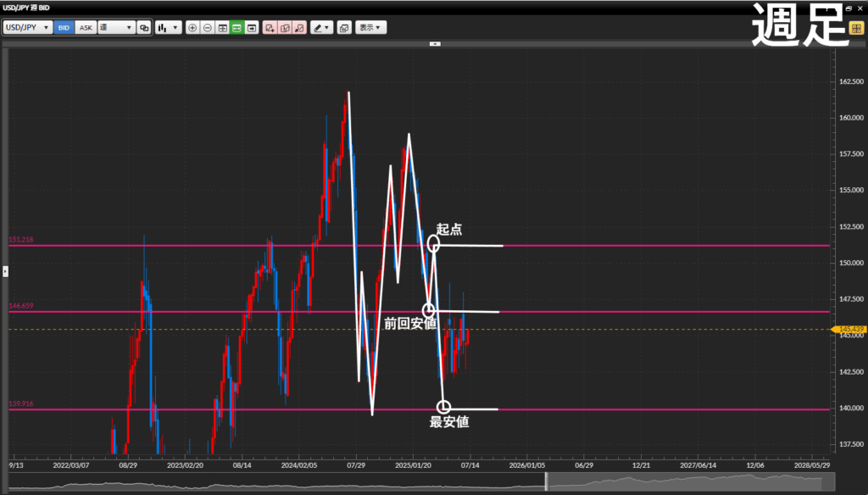
Task: Click the zoom in magnifier icon
Action: [192, 28]
